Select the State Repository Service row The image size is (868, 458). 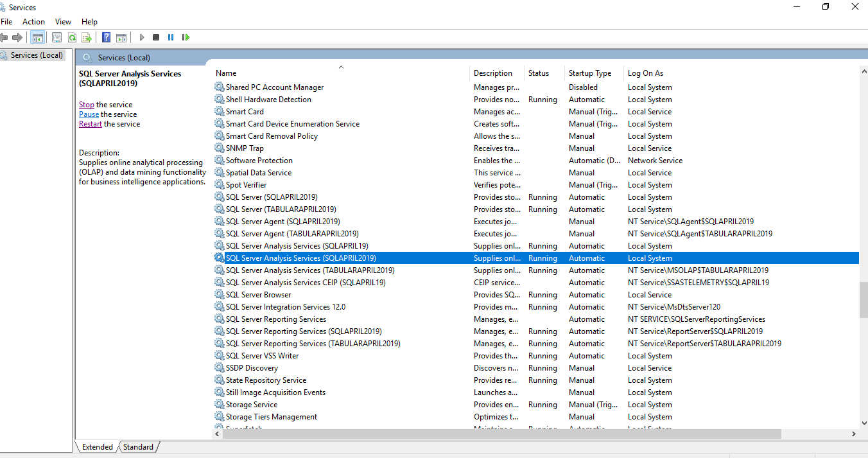pyautogui.click(x=536, y=380)
